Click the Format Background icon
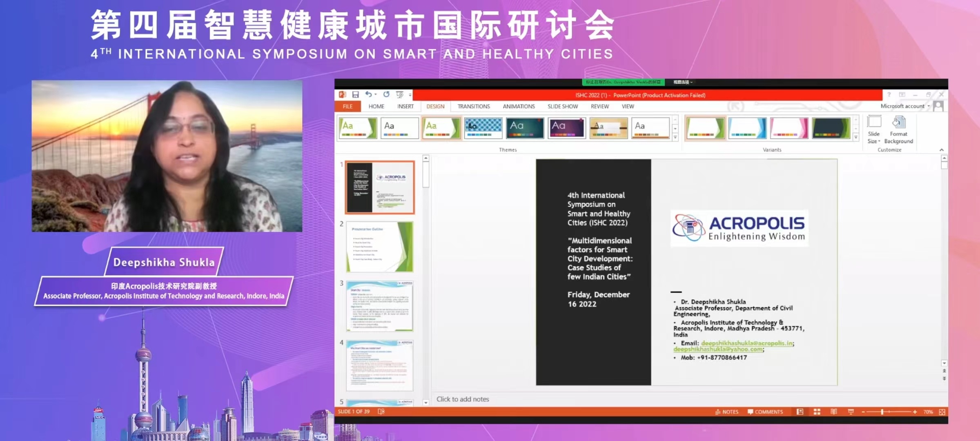This screenshot has width=980, height=441. (898, 122)
